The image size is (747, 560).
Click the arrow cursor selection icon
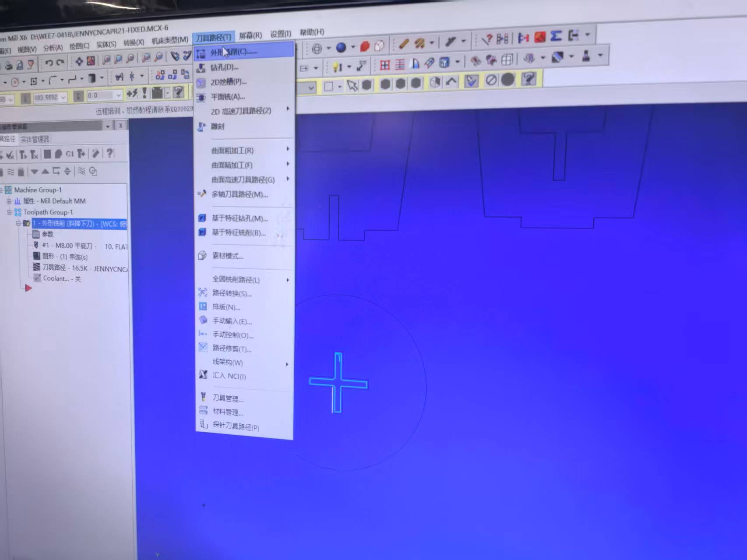(352, 85)
